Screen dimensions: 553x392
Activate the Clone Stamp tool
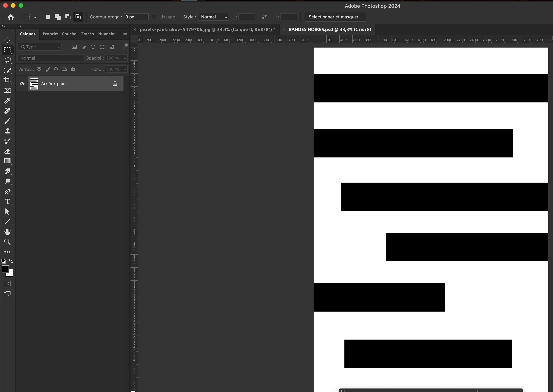click(7, 131)
